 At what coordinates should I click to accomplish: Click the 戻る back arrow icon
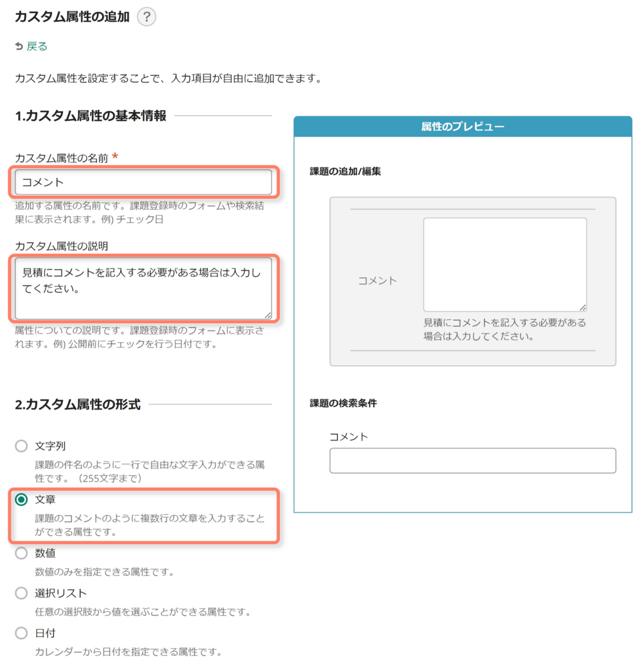tap(19, 46)
